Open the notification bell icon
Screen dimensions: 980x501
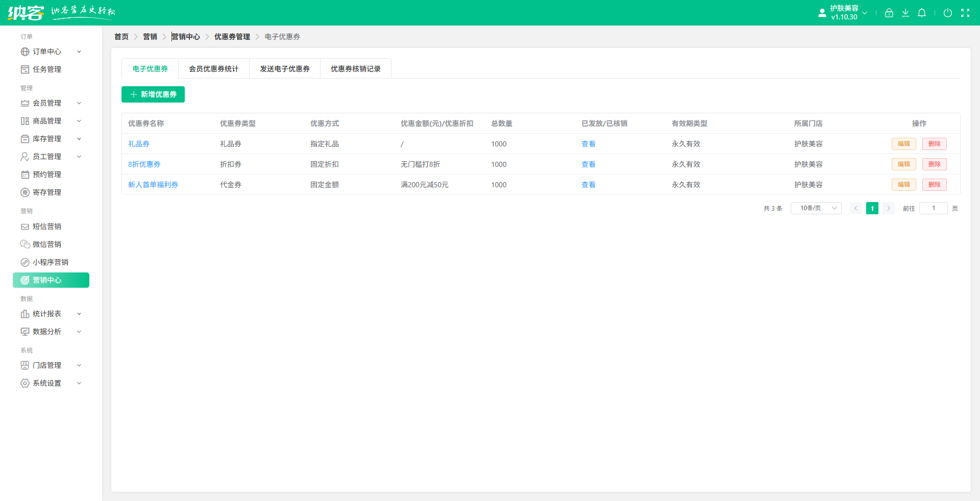coord(922,13)
